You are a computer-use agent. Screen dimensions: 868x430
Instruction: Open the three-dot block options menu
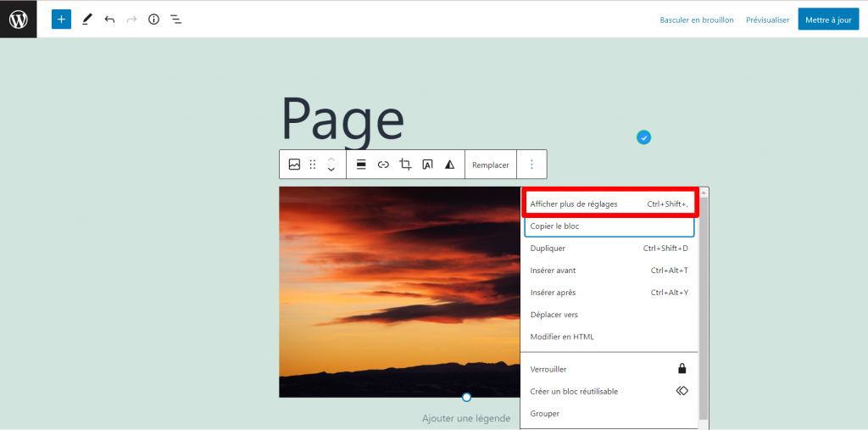[531, 165]
